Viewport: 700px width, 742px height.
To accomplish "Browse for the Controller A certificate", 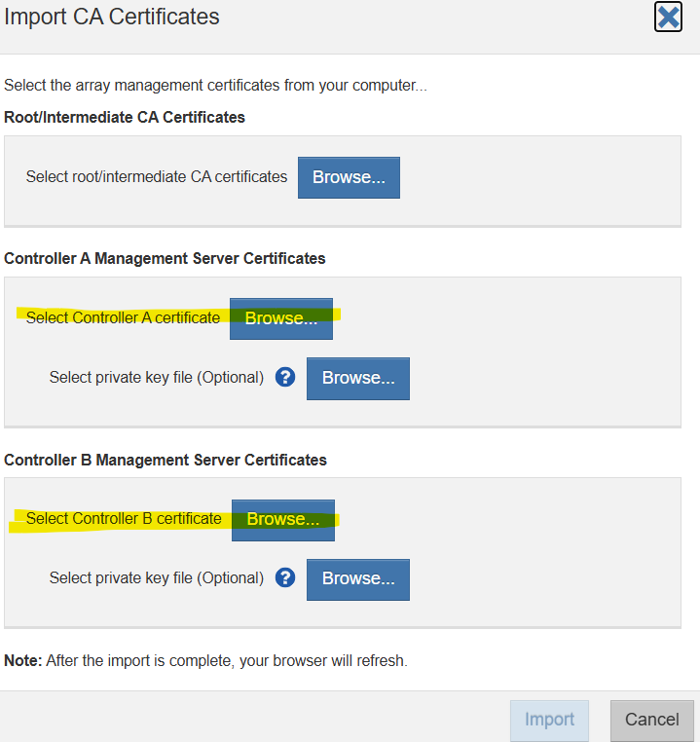I will pos(281,318).
